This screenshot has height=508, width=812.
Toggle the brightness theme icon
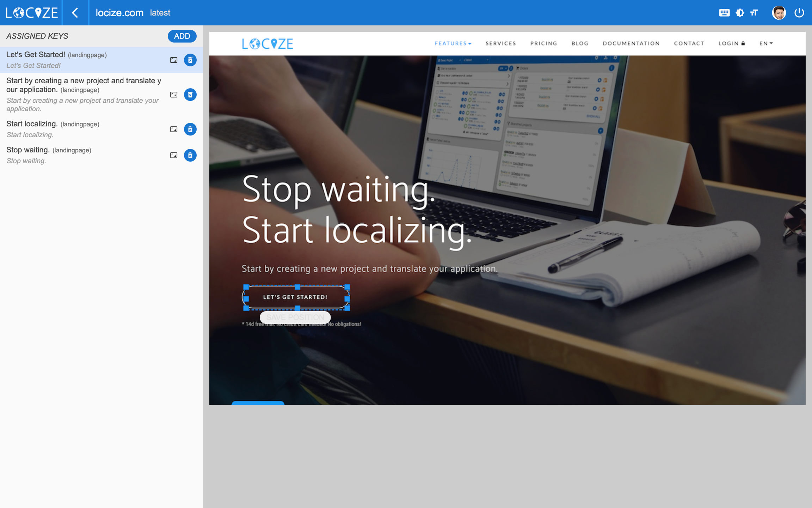[740, 13]
